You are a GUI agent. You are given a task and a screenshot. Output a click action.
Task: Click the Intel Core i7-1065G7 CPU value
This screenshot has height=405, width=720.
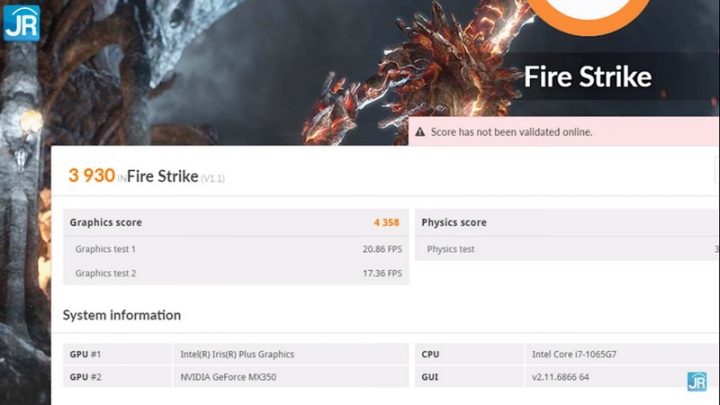(x=572, y=354)
